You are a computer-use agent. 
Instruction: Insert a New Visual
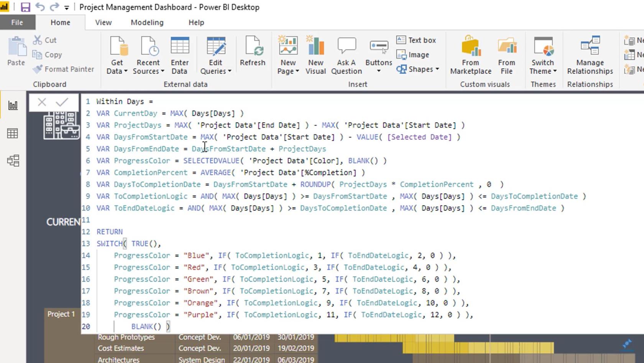coord(316,55)
